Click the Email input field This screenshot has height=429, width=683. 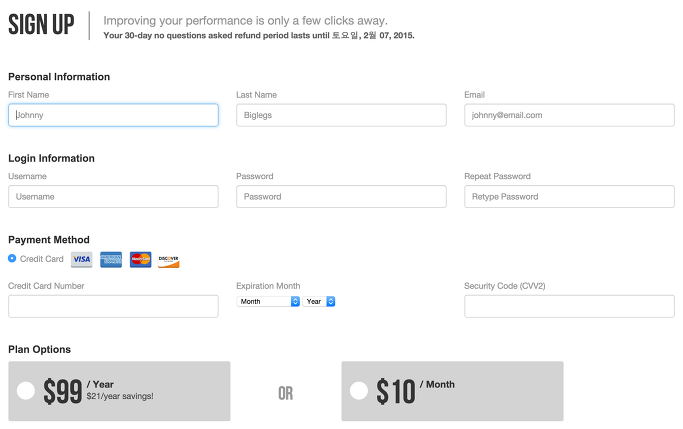(x=569, y=115)
